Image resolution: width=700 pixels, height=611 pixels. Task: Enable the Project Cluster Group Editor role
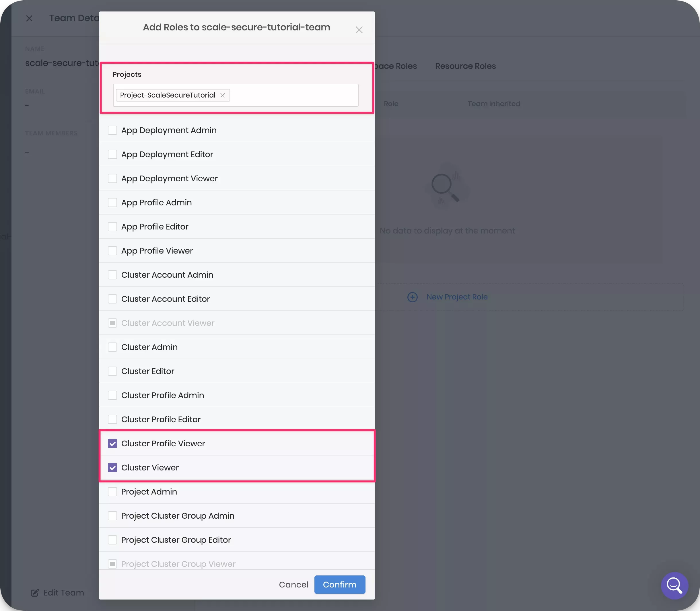[112, 540]
